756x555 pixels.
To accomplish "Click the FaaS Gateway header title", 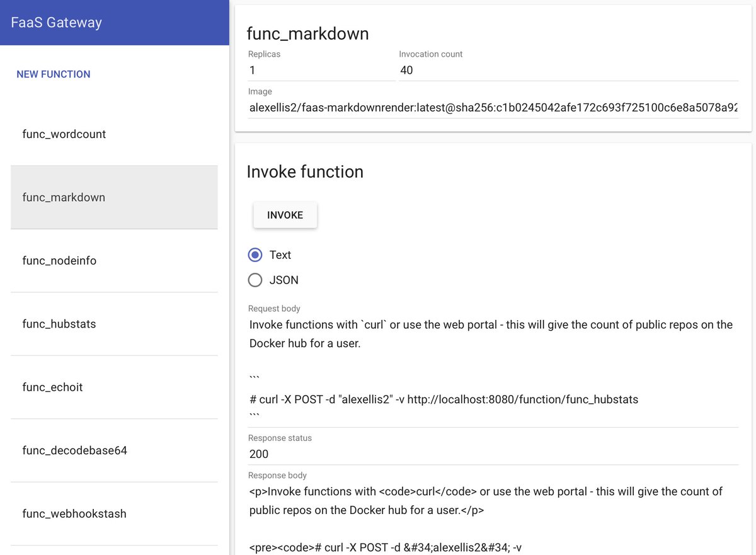I will click(x=56, y=23).
